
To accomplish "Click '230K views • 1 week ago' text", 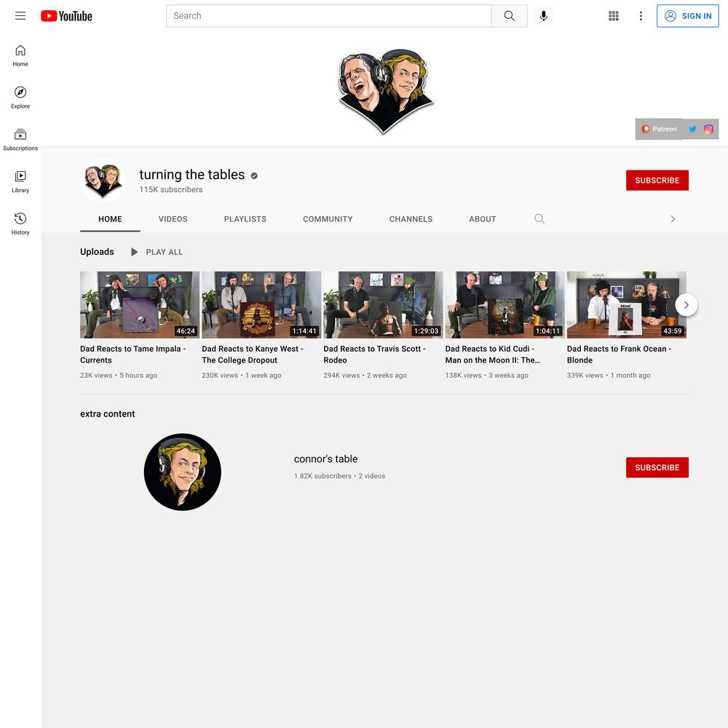I will 242,375.
